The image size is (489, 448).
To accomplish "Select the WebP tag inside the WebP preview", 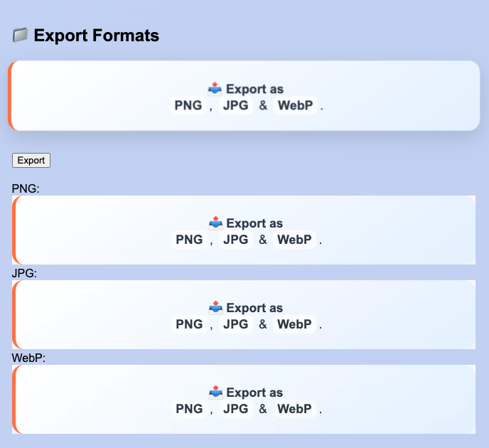I will pyautogui.click(x=294, y=409).
